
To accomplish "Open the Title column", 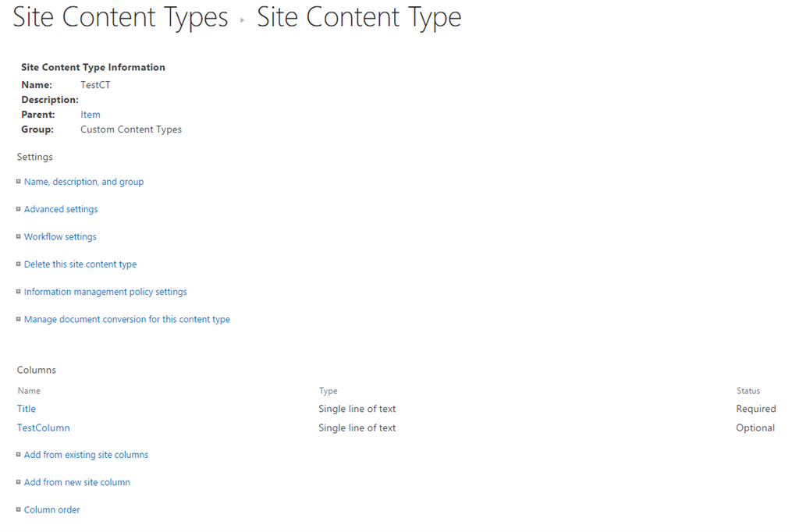I will (27, 409).
